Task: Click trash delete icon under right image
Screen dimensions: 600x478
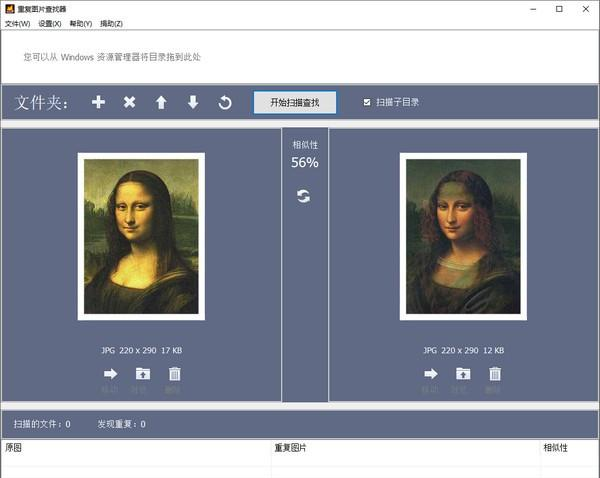Action: pyautogui.click(x=495, y=374)
